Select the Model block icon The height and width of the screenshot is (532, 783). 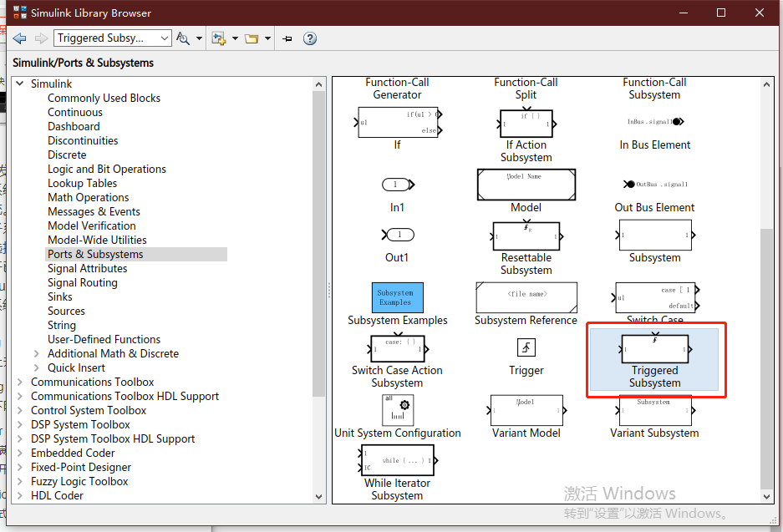pos(526,185)
